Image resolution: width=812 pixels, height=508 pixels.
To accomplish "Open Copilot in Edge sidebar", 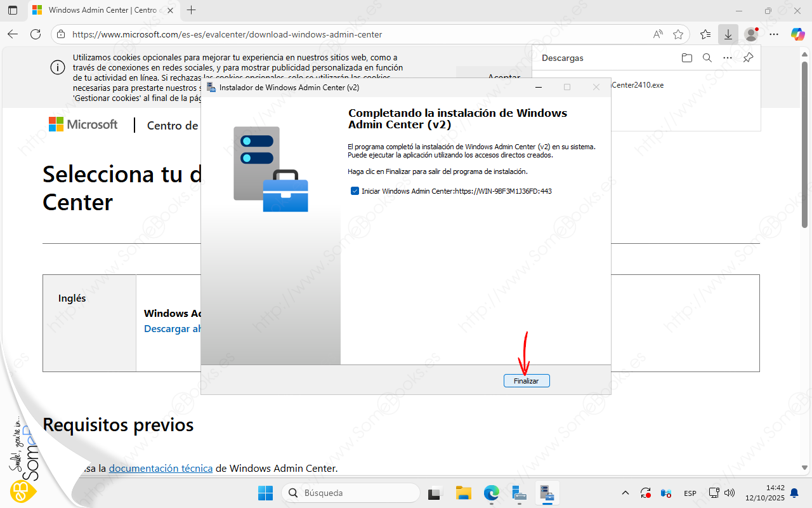I will click(x=797, y=34).
